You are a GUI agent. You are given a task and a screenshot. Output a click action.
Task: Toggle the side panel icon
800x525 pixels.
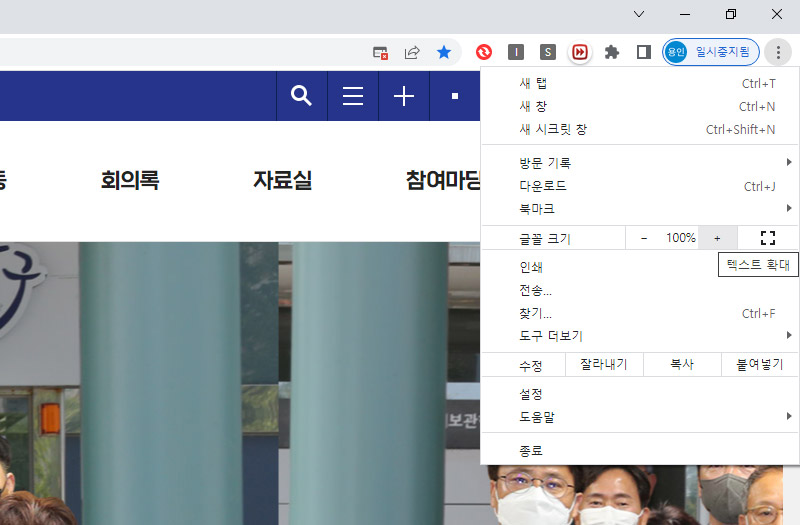pos(644,52)
